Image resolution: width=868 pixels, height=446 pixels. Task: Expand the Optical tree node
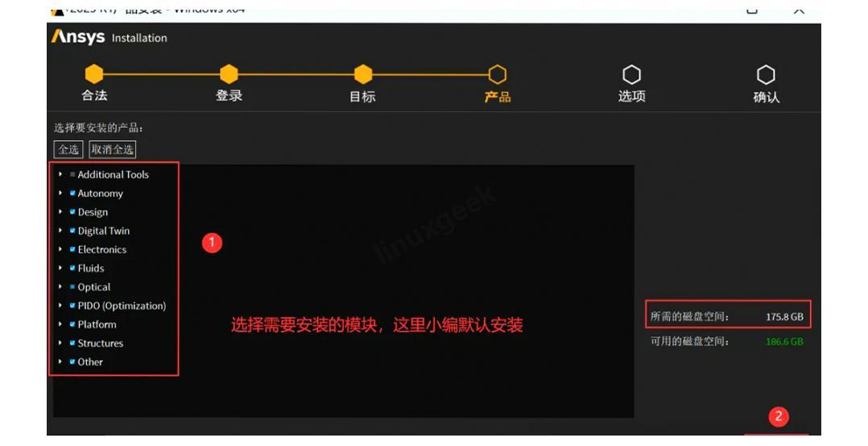[x=60, y=287]
